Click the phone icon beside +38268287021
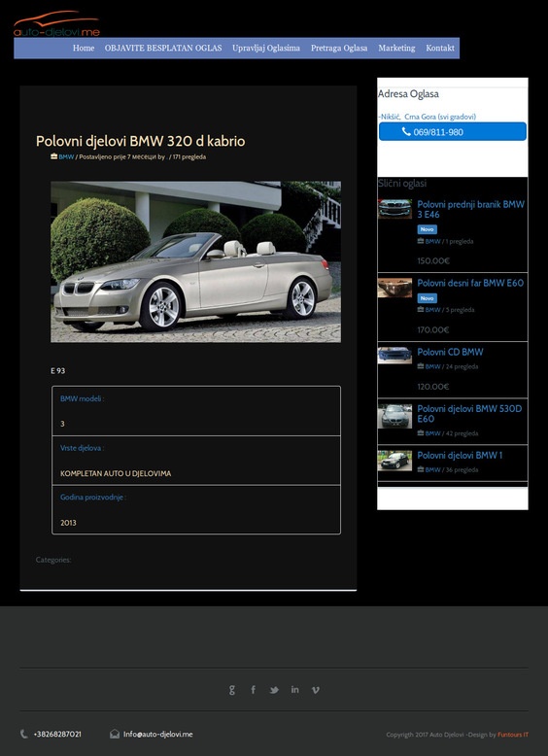This screenshot has height=756, width=548. tap(23, 735)
